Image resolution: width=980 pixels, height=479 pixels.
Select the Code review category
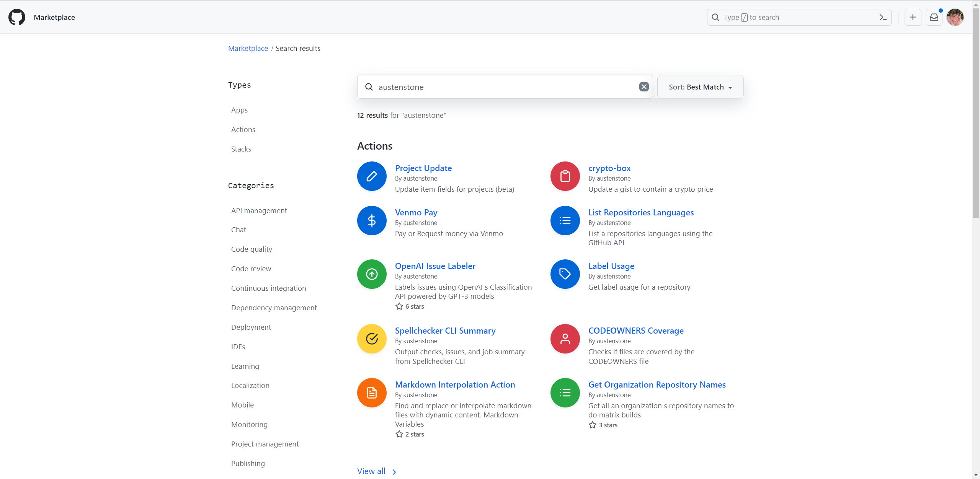[251, 269]
